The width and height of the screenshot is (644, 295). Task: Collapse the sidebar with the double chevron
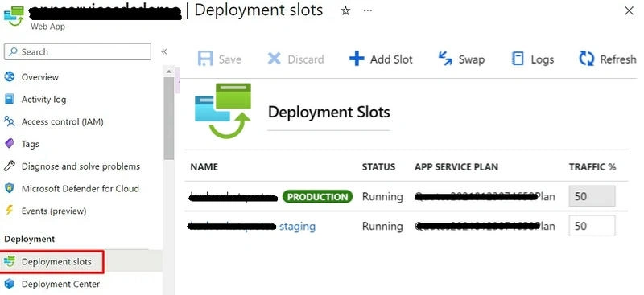[x=164, y=51]
